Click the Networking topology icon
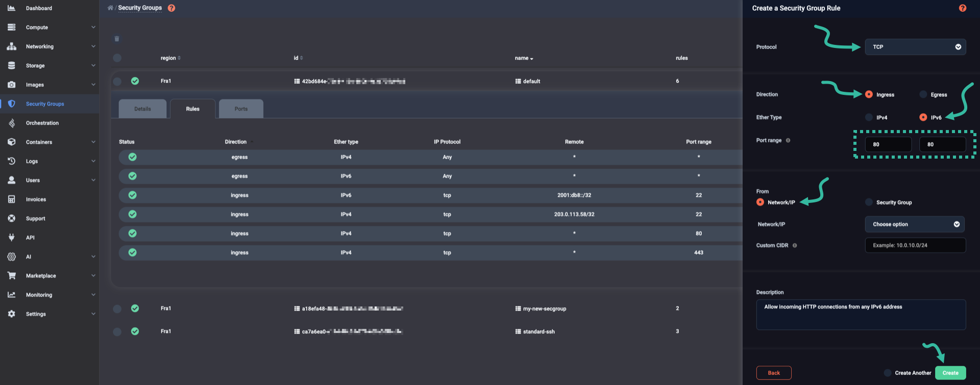Viewport: 980px width, 385px height. point(11,46)
